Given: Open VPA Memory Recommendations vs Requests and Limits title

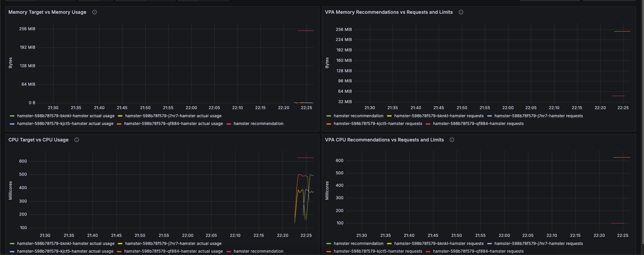Looking at the screenshot, I should (389, 12).
